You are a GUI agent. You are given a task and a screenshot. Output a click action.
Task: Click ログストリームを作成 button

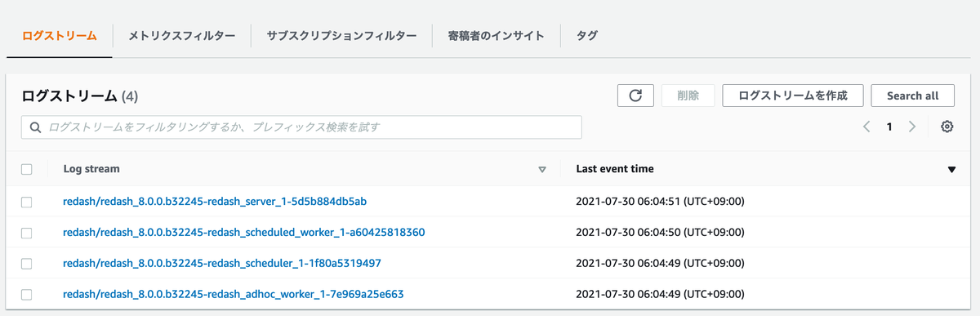pos(793,96)
